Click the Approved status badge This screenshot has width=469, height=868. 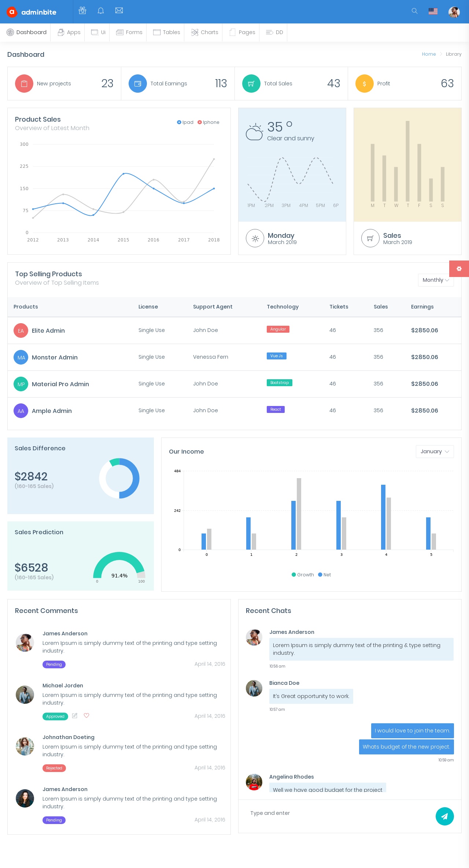click(x=55, y=716)
